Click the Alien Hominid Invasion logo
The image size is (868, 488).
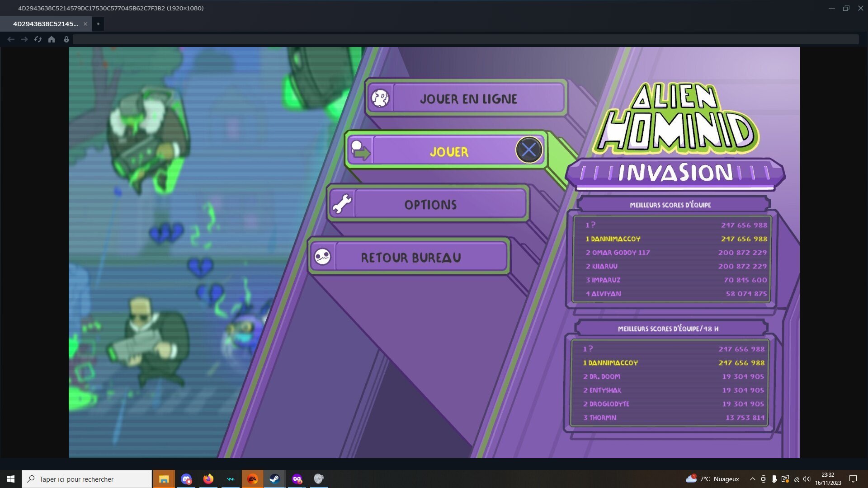click(x=675, y=136)
